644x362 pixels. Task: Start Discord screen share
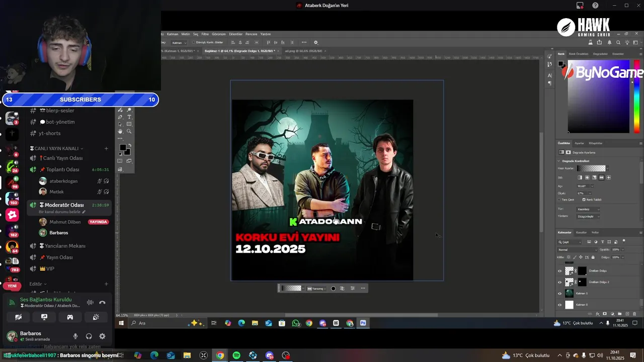pyautogui.click(x=44, y=317)
